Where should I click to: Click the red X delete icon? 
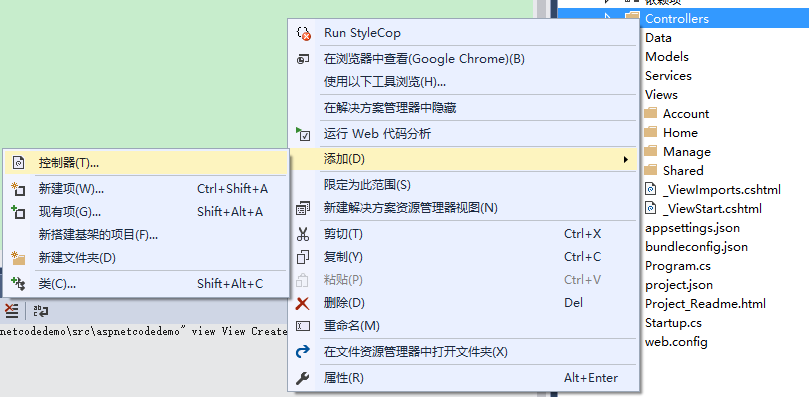click(x=303, y=303)
